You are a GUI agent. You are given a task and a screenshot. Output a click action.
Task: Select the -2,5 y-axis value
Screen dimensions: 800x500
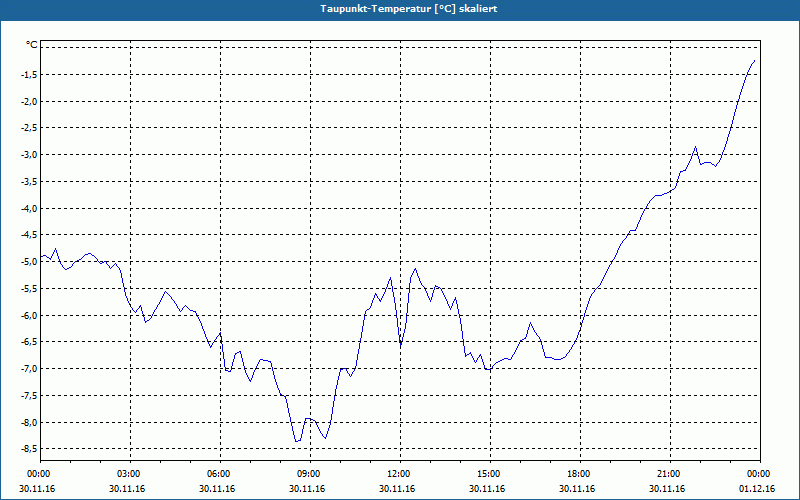[x=29, y=128]
